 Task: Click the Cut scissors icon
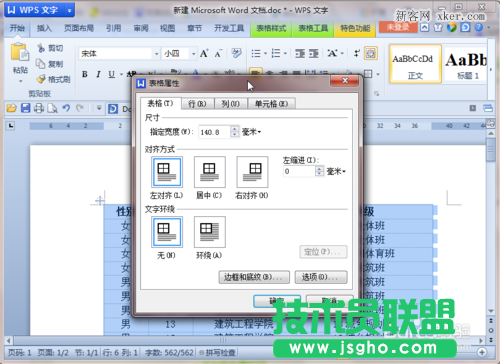(x=41, y=48)
